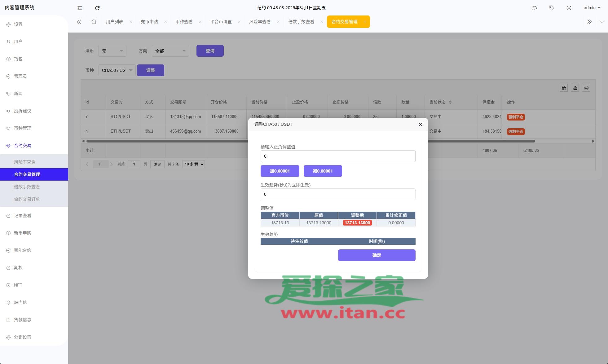The width and height of the screenshot is (608, 364).
Task: Toggle fullscreen mode icon
Action: coord(569,8)
